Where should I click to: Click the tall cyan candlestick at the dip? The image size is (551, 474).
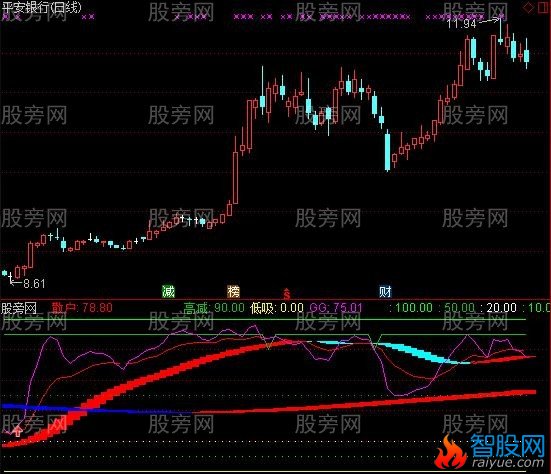(x=387, y=151)
